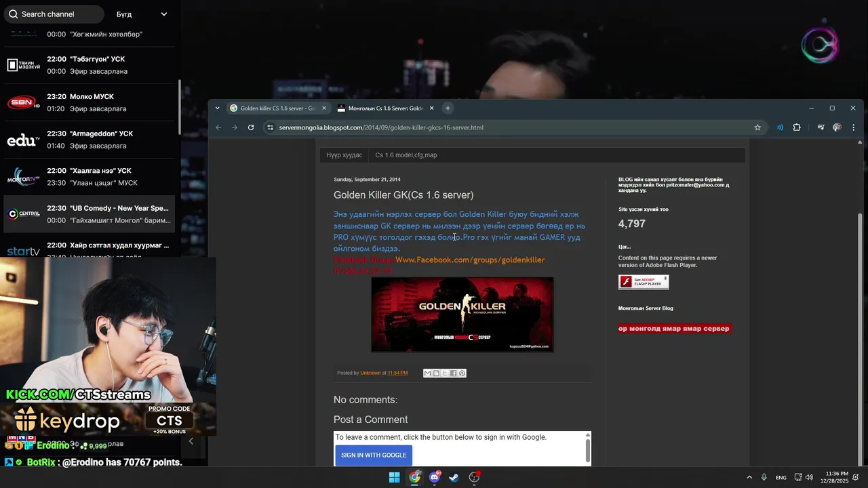Share post to Facebook icon

click(x=453, y=373)
